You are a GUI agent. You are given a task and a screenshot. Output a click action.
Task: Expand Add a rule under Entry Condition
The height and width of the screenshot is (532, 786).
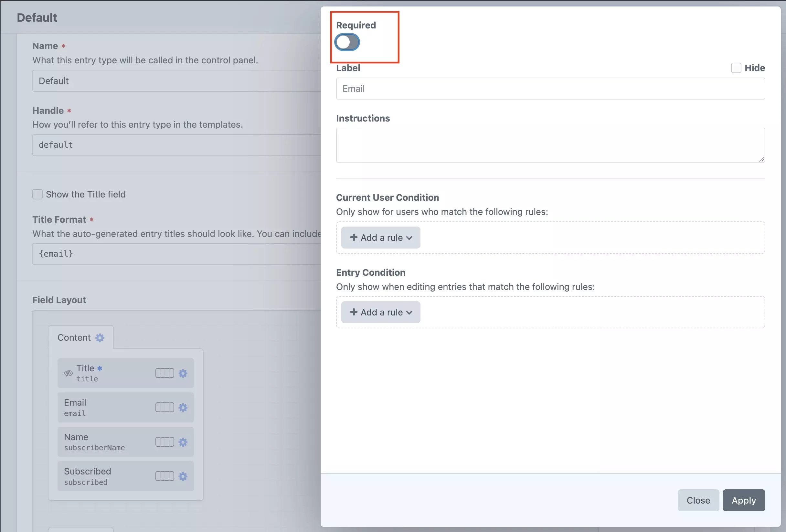[380, 312]
